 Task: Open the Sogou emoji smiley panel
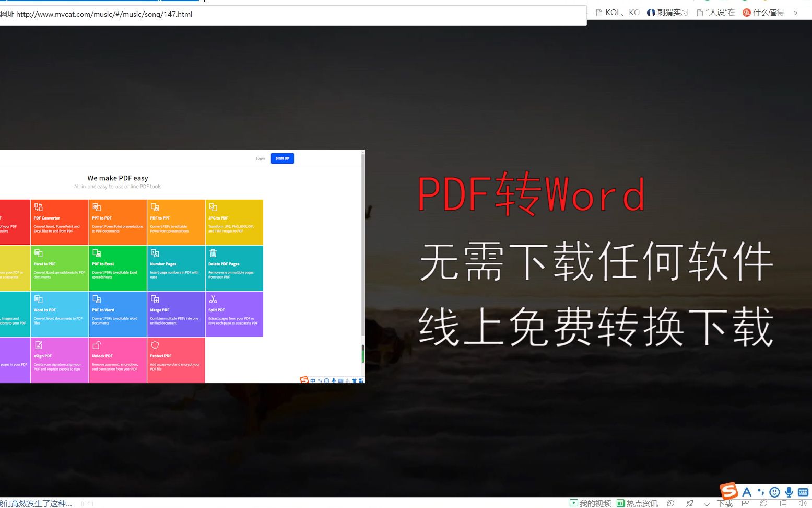(x=775, y=492)
